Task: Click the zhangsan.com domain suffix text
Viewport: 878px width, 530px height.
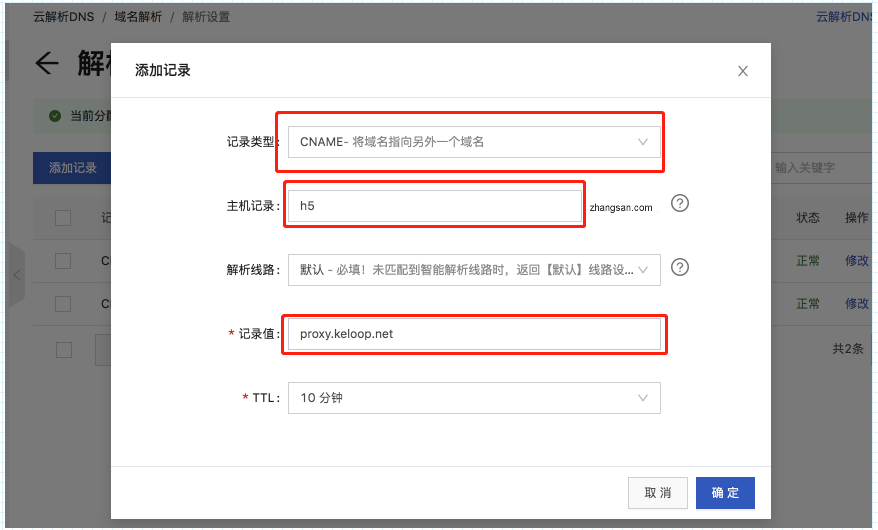Action: [621, 208]
